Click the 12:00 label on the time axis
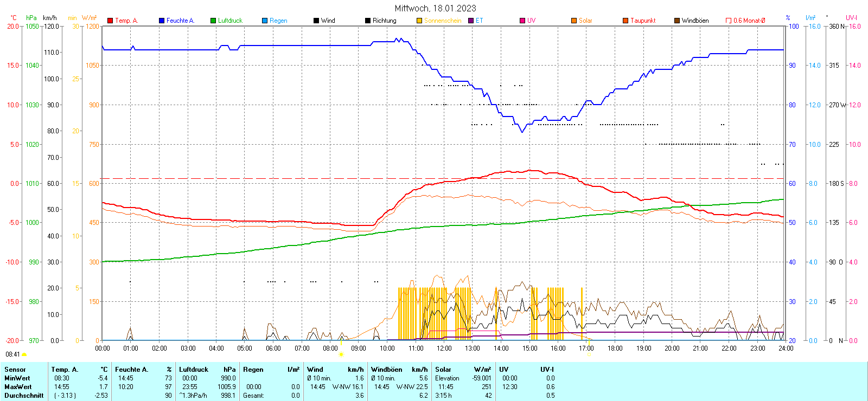The width and height of the screenshot is (868, 401). [x=444, y=348]
